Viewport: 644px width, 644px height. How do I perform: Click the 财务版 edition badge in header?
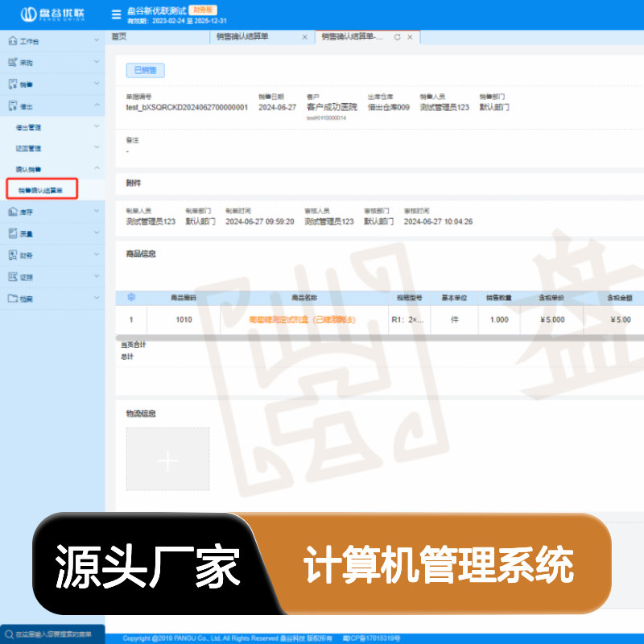pyautogui.click(x=203, y=10)
